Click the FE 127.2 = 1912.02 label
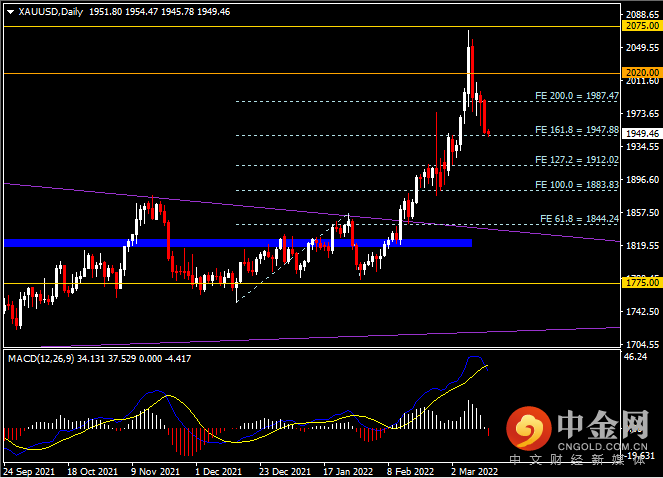 (x=577, y=160)
